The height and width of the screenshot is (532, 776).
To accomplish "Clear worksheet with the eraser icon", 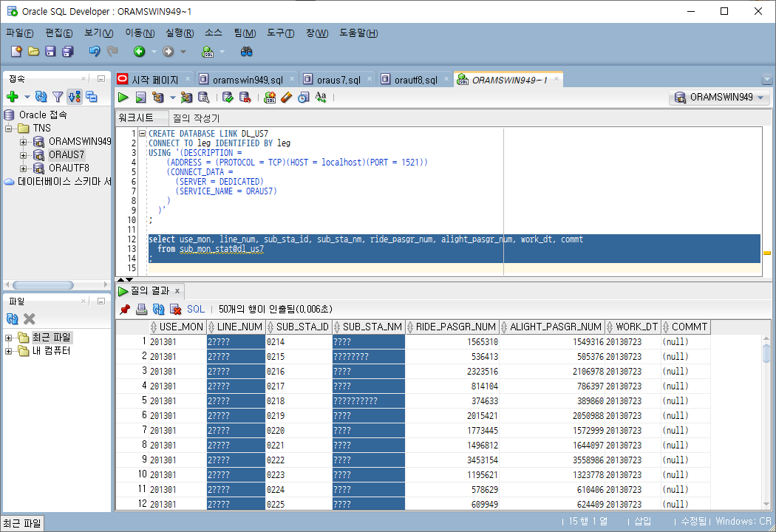I will pyautogui.click(x=287, y=98).
